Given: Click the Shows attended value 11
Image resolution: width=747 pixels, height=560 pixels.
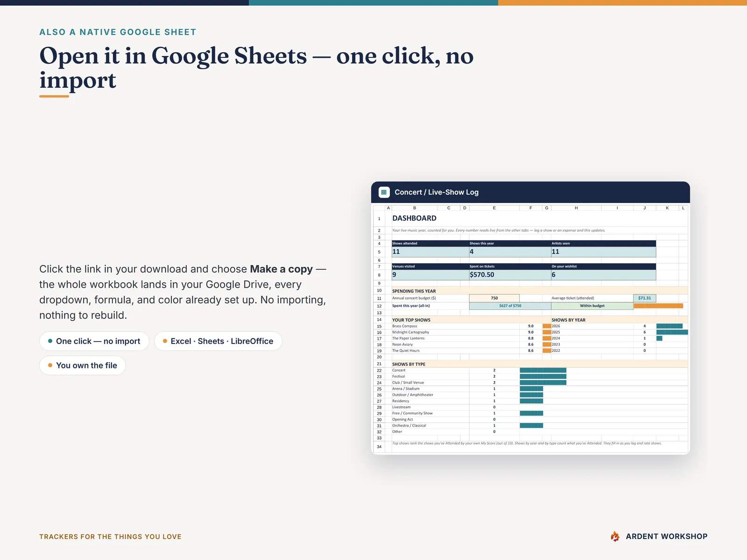Looking at the screenshot, I should (x=430, y=252).
